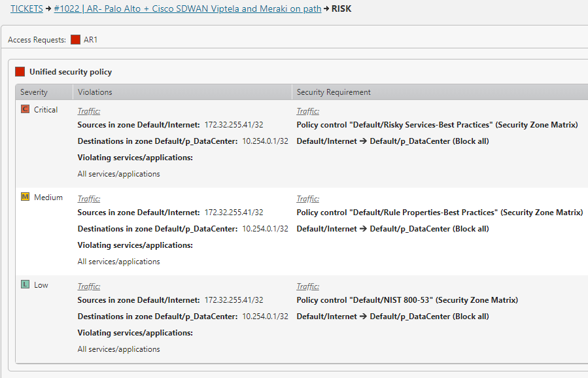Viewport: 588px width, 378px height.
Task: Open Traffic link in Medium security requirement
Action: (x=307, y=199)
